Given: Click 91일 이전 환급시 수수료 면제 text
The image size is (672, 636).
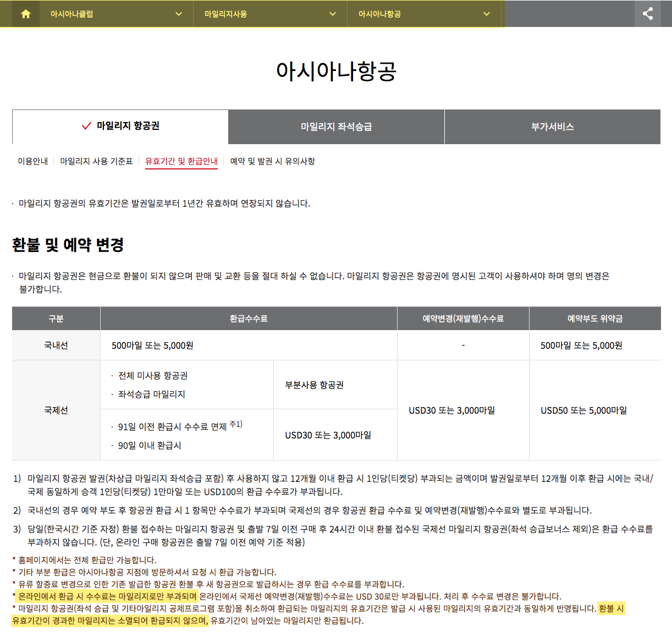Looking at the screenshot, I should (x=172, y=427).
